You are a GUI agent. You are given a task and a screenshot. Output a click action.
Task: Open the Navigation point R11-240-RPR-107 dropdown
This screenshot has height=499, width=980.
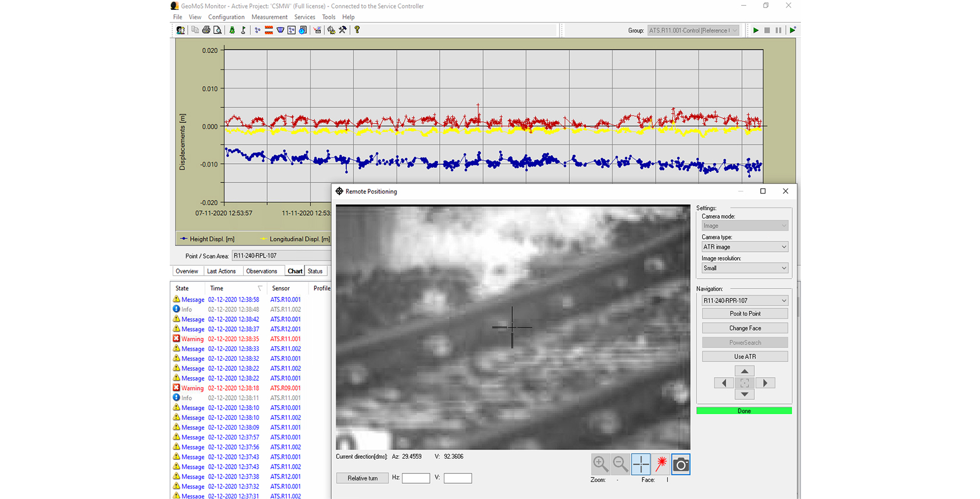745,300
